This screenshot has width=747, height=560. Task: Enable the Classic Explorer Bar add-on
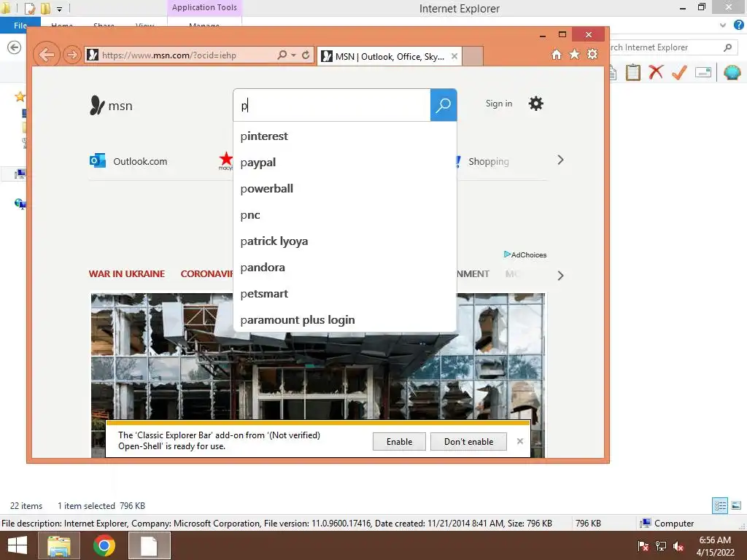pyautogui.click(x=399, y=441)
